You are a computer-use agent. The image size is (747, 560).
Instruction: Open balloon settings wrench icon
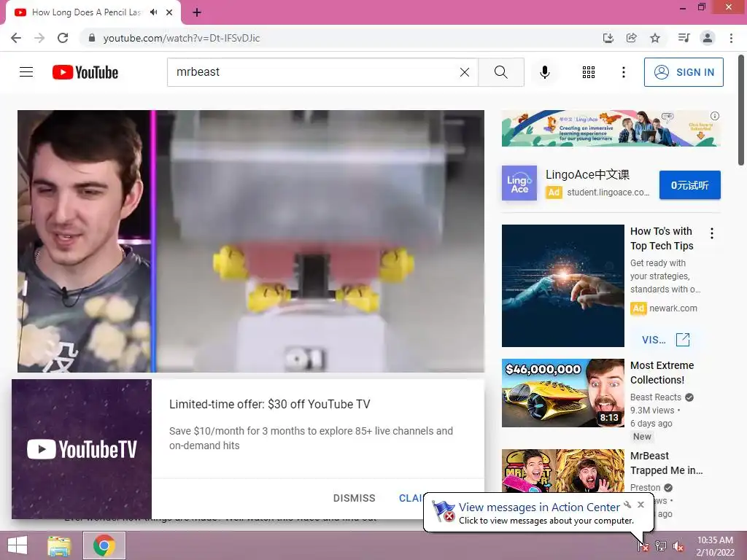627,505
